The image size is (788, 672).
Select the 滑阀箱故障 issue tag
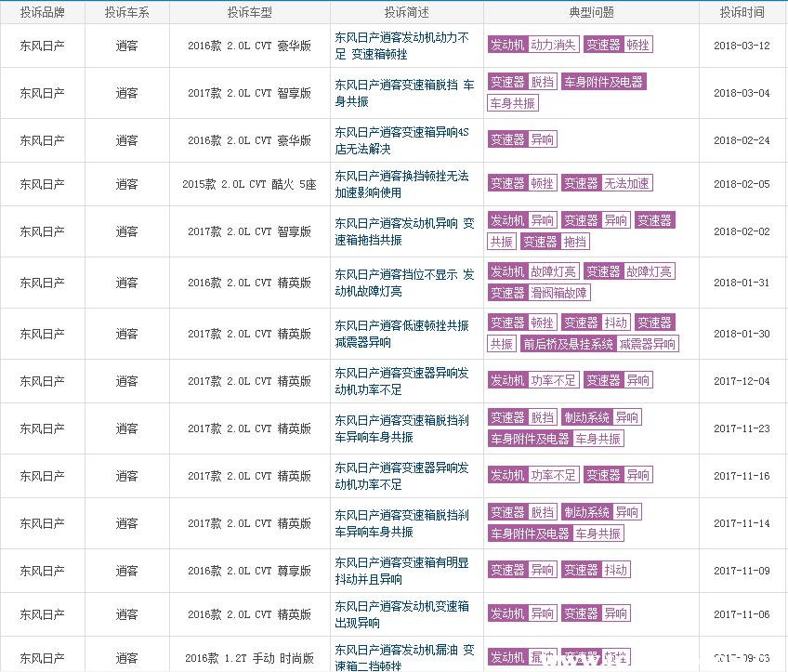pos(559,293)
